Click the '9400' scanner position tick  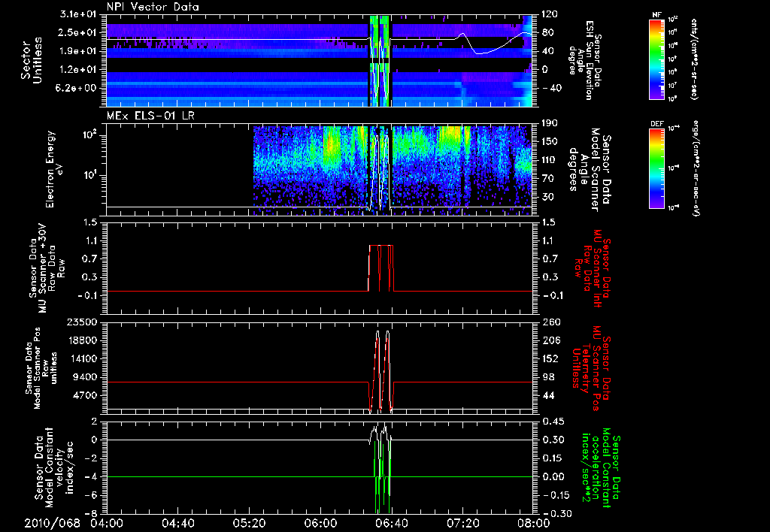[84, 377]
